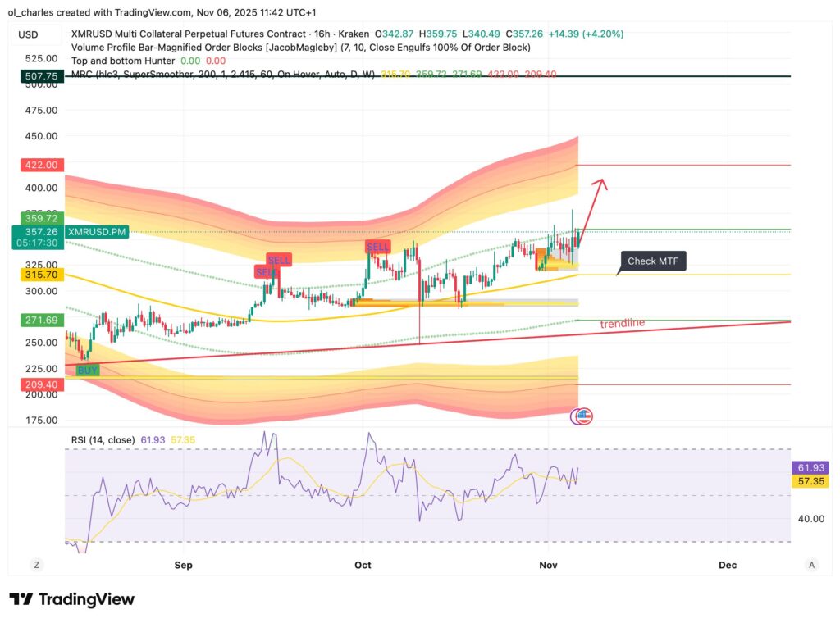Click the Sep label on the time axis
This screenshot has width=840, height=623.
click(183, 565)
